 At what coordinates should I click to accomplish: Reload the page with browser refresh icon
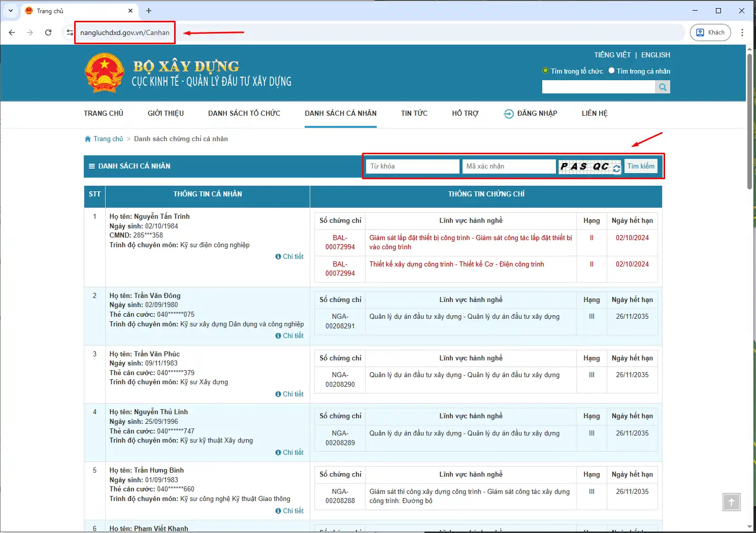pos(48,32)
